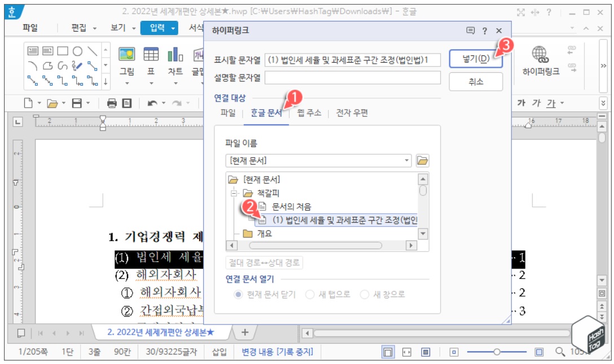The width and height of the screenshot is (614, 364).
Task: Click the 표시할 문자열 text field
Action: [352, 60]
